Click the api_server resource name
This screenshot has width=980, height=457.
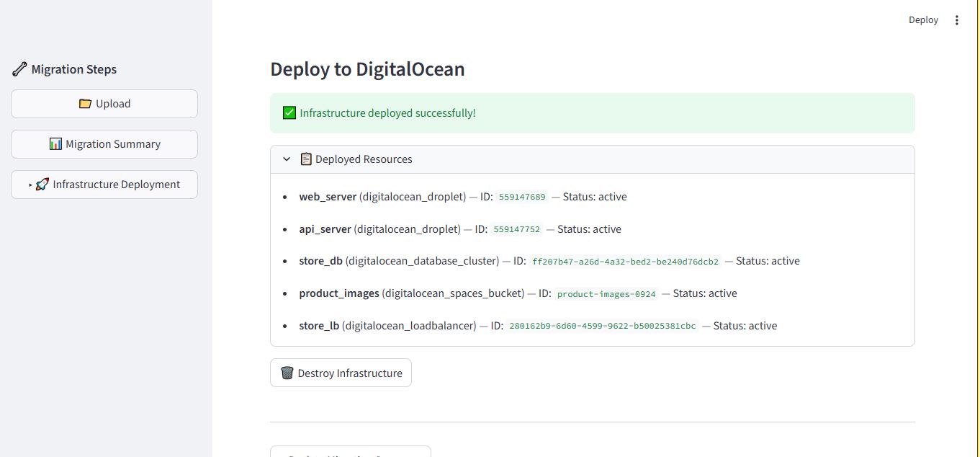tap(325, 229)
